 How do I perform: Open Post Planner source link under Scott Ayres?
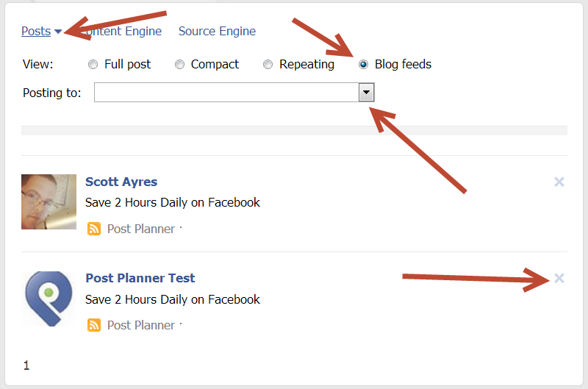coord(140,229)
